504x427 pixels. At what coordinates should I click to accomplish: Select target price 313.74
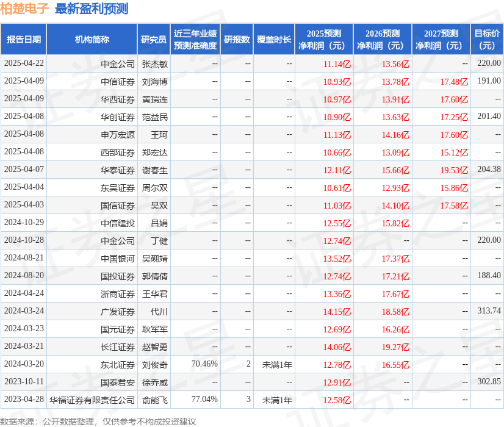[x=489, y=310]
